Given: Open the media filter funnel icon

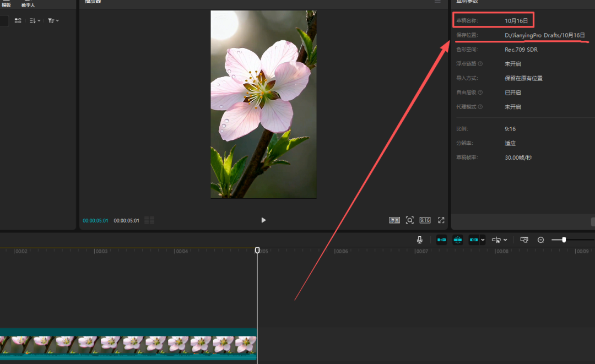Looking at the screenshot, I should tap(53, 20).
